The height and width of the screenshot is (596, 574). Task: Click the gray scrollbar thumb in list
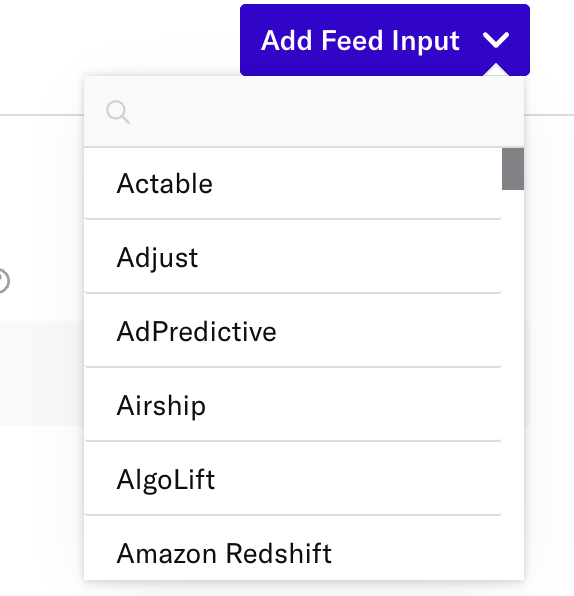[x=513, y=169]
